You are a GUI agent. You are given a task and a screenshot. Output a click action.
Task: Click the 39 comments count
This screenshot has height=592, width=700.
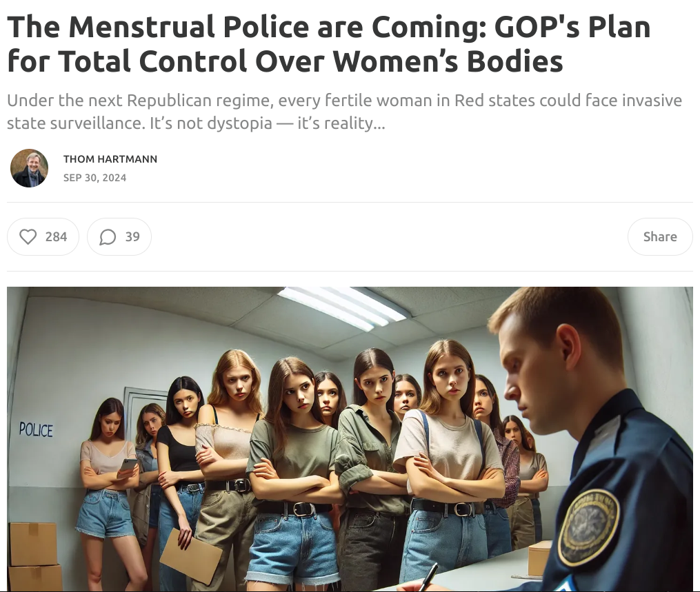pos(132,236)
